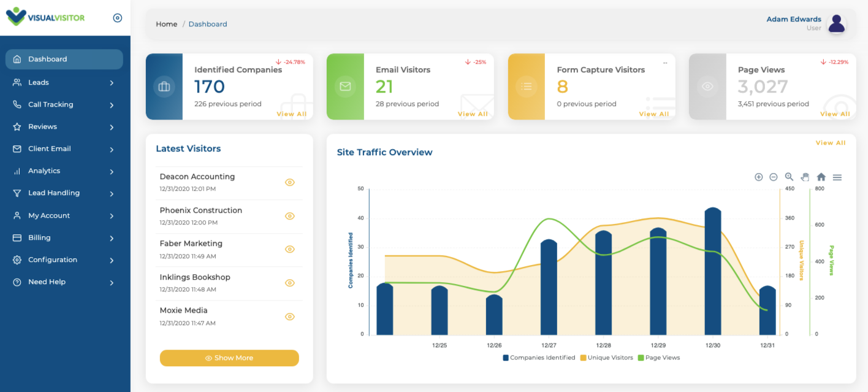Click the Deacon Accounting visitor name
The height and width of the screenshot is (392, 868).
tap(197, 177)
